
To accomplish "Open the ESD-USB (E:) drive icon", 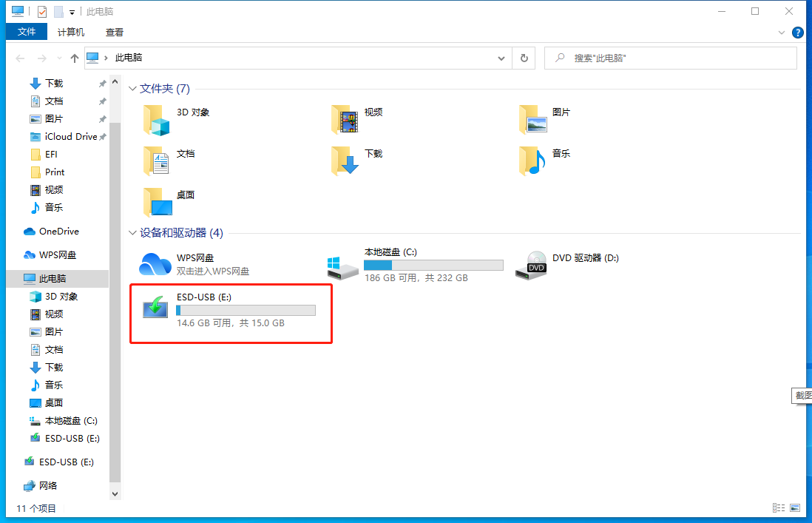I will 156,308.
